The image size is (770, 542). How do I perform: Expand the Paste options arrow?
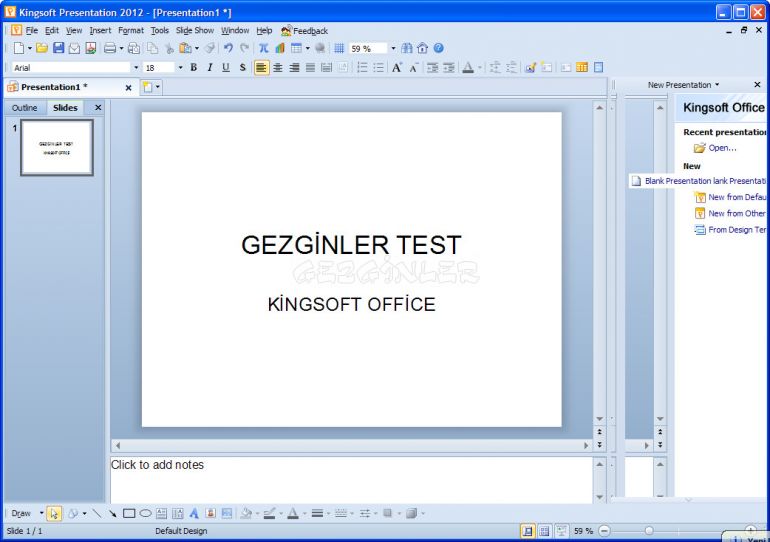pos(197,48)
